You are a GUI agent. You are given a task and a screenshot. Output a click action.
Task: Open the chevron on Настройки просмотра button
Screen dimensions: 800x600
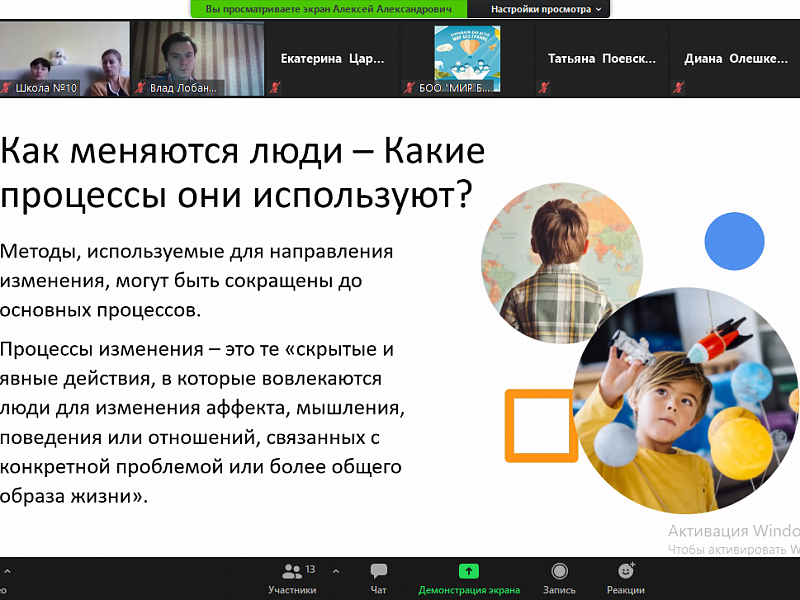point(600,9)
